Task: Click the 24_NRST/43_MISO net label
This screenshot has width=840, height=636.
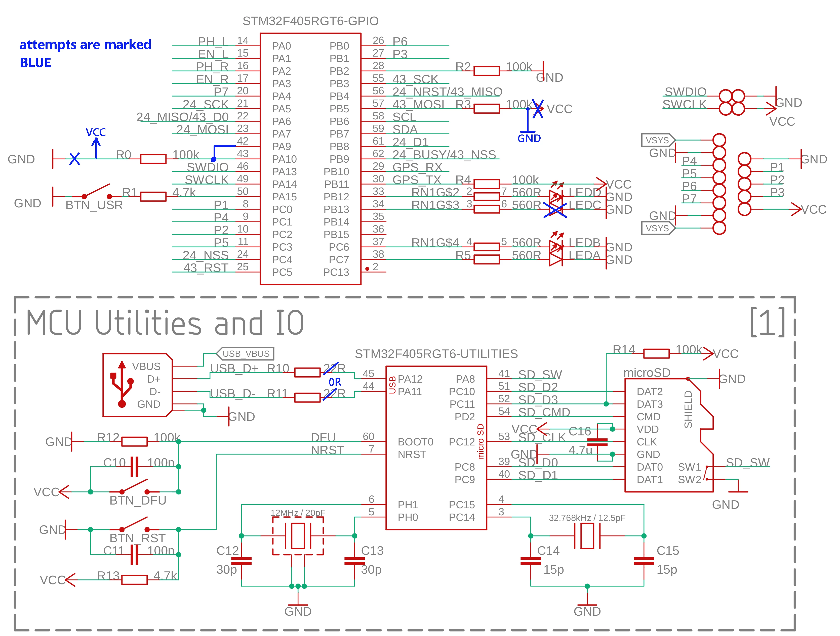Action: (447, 92)
